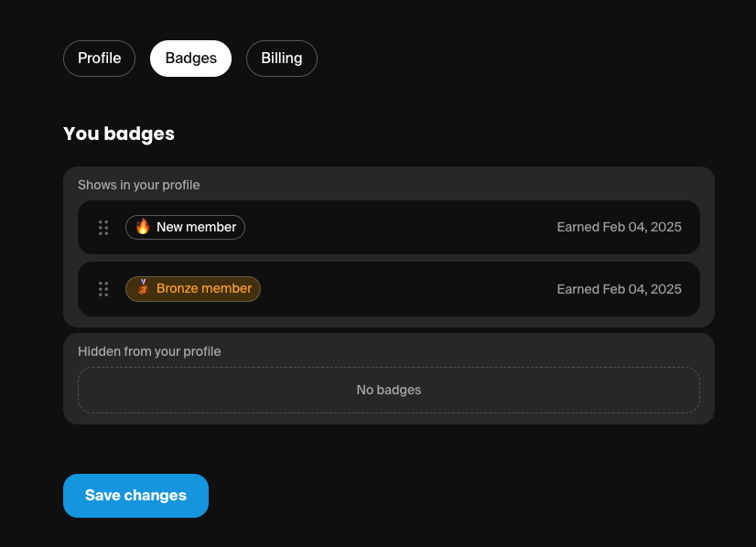Click 'Hidden from your profile' label
This screenshot has width=756, height=547.
coord(149,351)
